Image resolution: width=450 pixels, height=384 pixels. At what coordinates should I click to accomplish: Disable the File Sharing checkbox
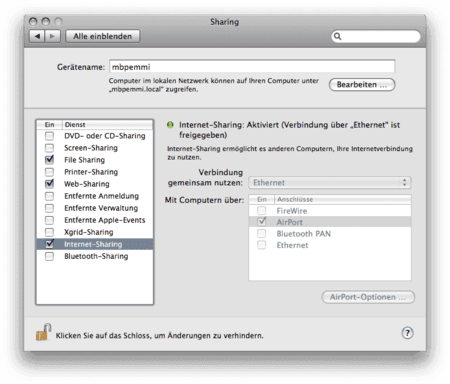[x=49, y=160]
